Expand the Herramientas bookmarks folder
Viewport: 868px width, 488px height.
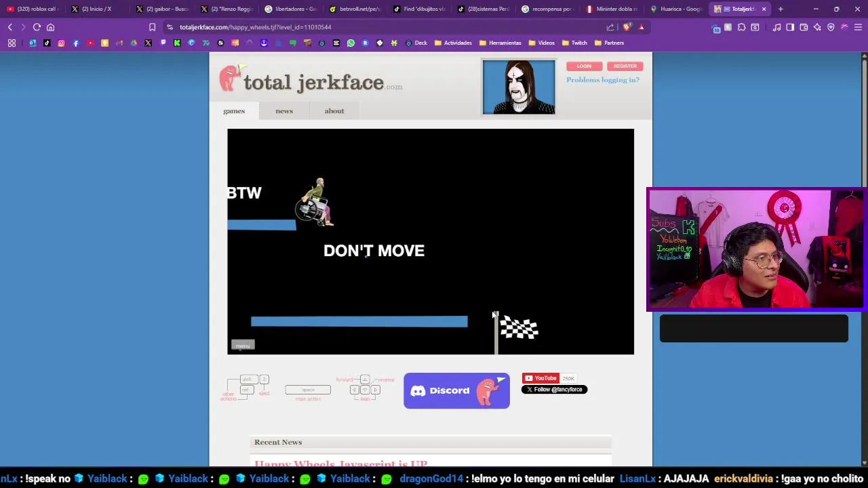click(x=500, y=43)
